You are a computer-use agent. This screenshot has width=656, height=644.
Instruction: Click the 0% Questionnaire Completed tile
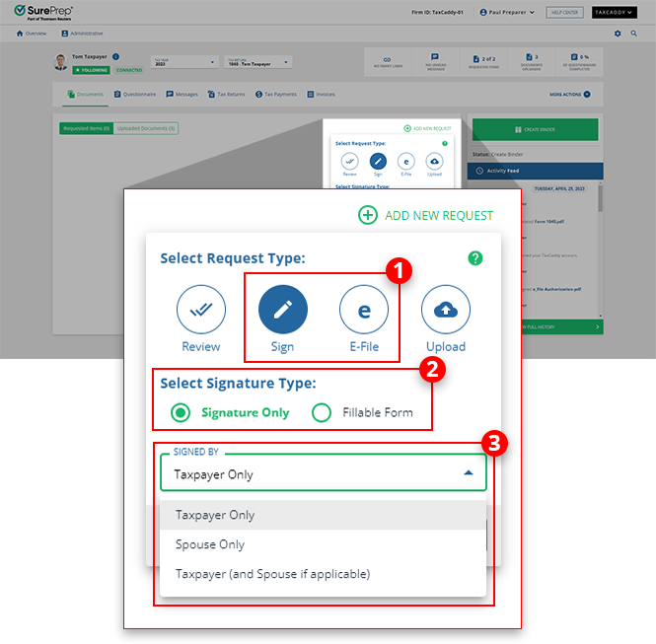[579, 62]
